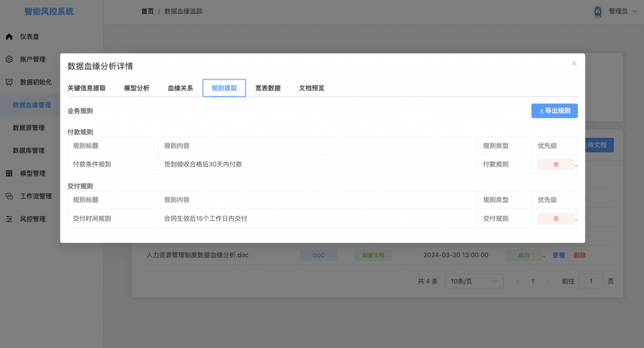
Task: Click the 前往 page number input field
Action: [x=591, y=281]
